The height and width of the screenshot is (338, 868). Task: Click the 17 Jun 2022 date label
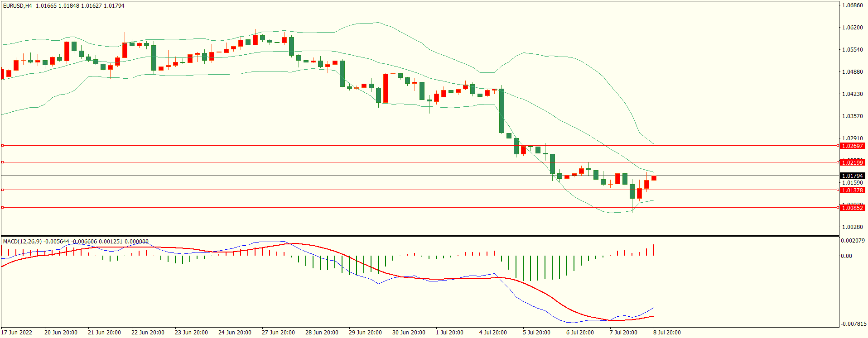click(17, 333)
